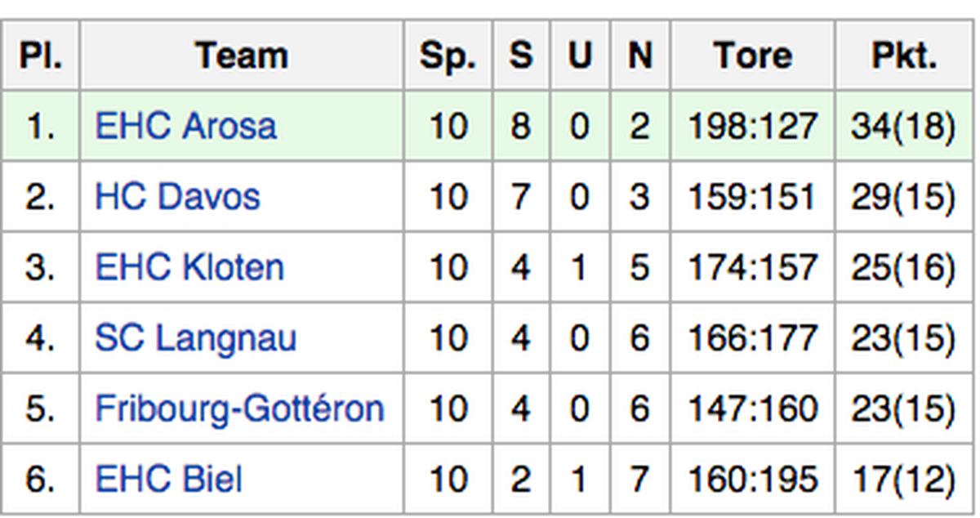Select the Pl. column header
Screen dimensions: 980x518
pos(41,56)
